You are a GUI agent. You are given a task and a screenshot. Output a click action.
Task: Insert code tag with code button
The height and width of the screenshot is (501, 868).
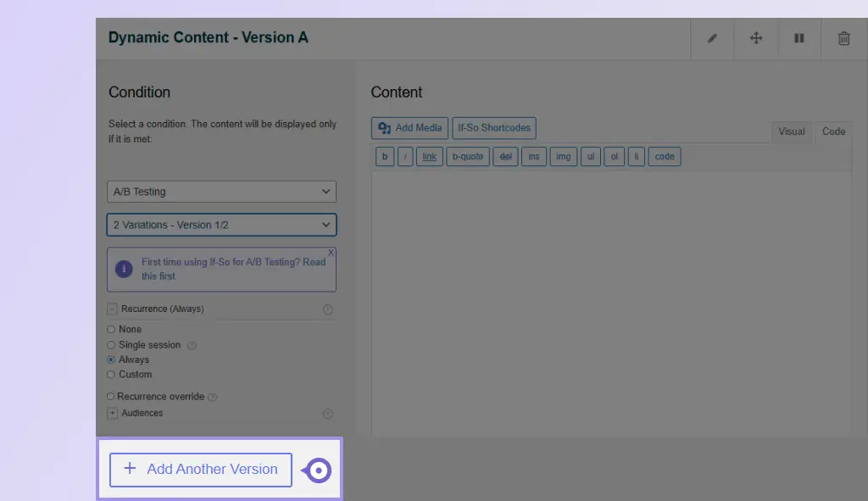[x=665, y=157]
